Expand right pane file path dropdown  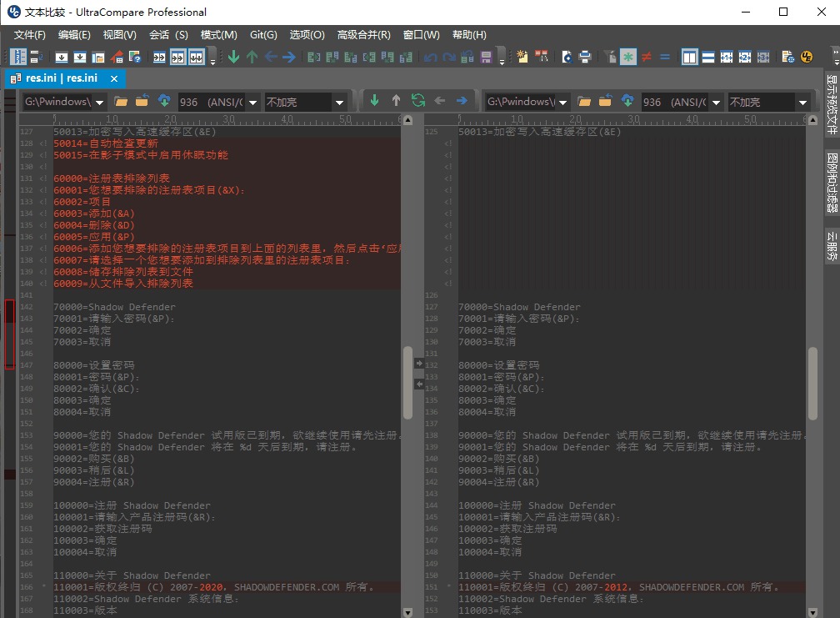[562, 102]
